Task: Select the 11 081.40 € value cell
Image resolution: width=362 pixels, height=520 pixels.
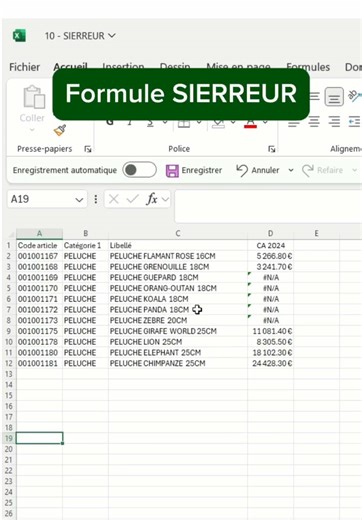Action: pyautogui.click(x=270, y=331)
